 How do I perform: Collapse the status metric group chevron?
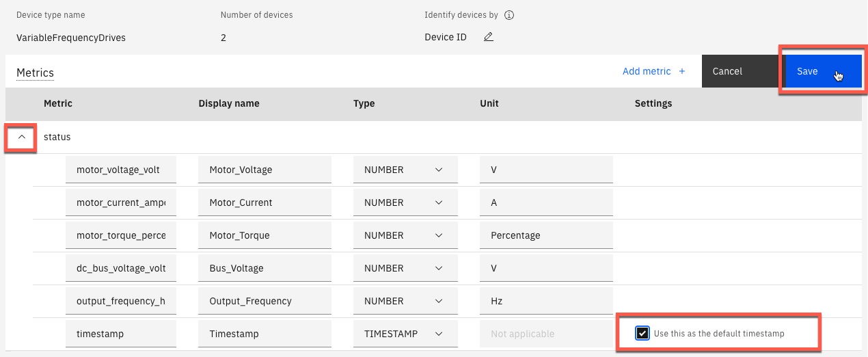point(22,137)
